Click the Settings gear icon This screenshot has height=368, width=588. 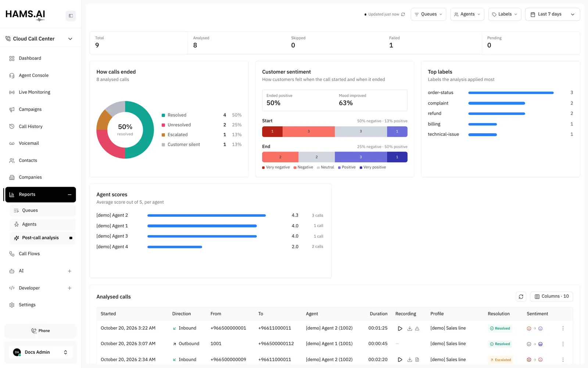pyautogui.click(x=12, y=305)
